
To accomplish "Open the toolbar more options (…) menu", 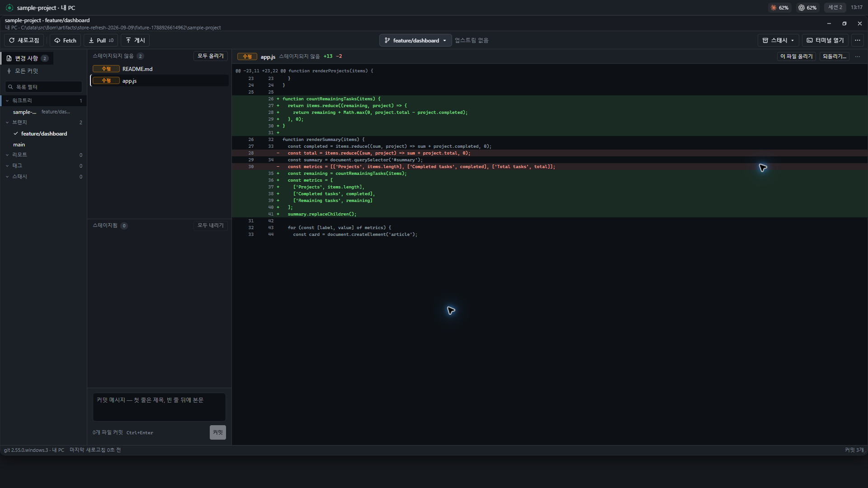I will [857, 40].
